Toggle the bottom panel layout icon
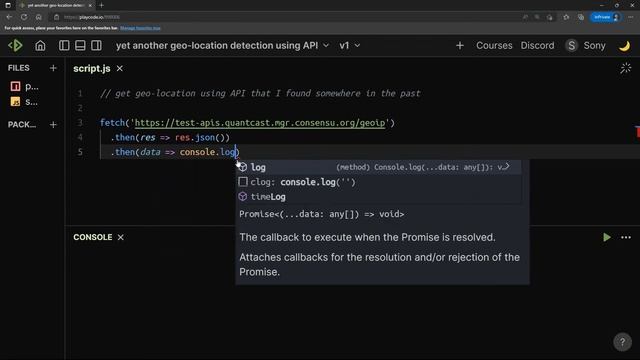This screenshot has height=360, width=640. point(80,45)
